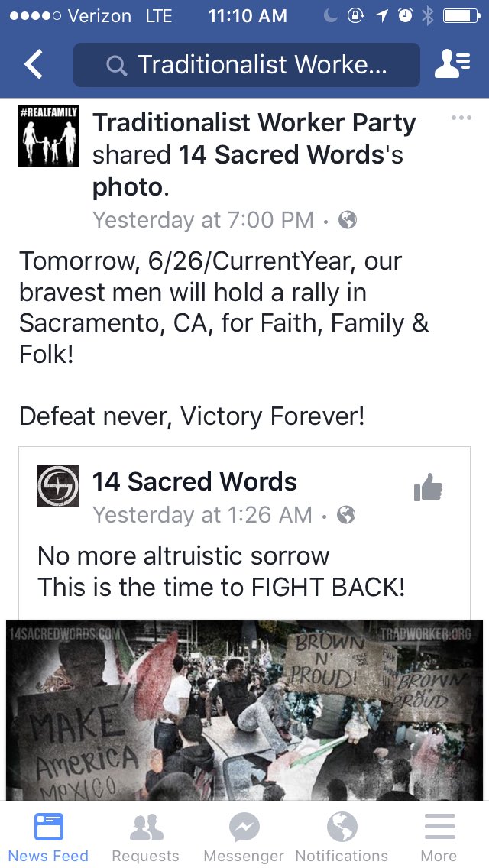Click the globe icon beside 1:26 AM
Screen dimensions: 489x868
click(x=346, y=515)
